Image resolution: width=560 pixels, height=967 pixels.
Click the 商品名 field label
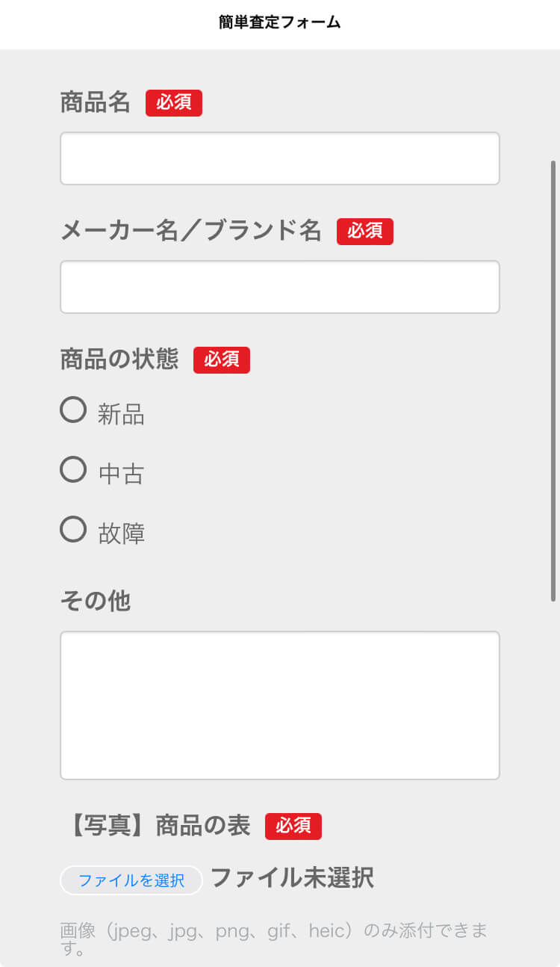coord(96,102)
